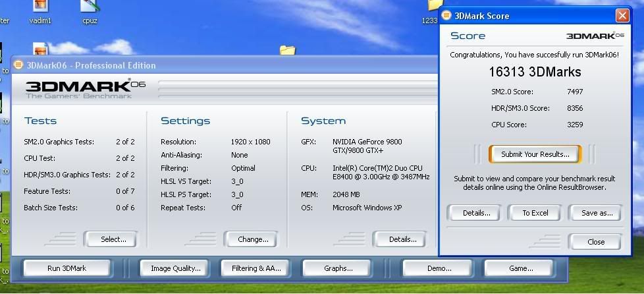Launch the Demo... mode

(439, 268)
